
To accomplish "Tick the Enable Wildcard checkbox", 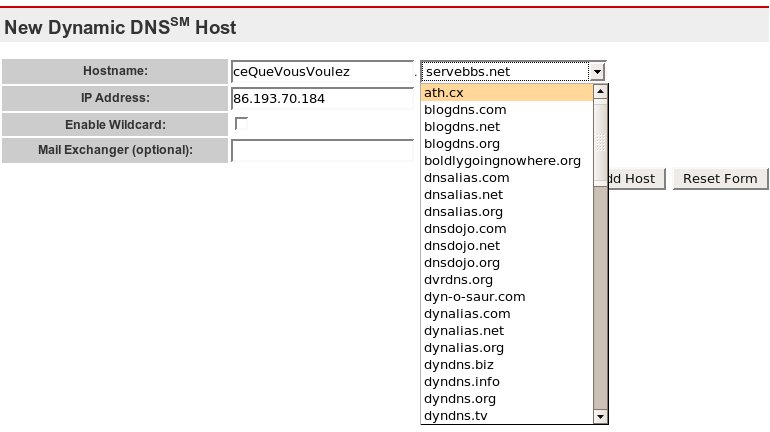I will click(x=241, y=124).
